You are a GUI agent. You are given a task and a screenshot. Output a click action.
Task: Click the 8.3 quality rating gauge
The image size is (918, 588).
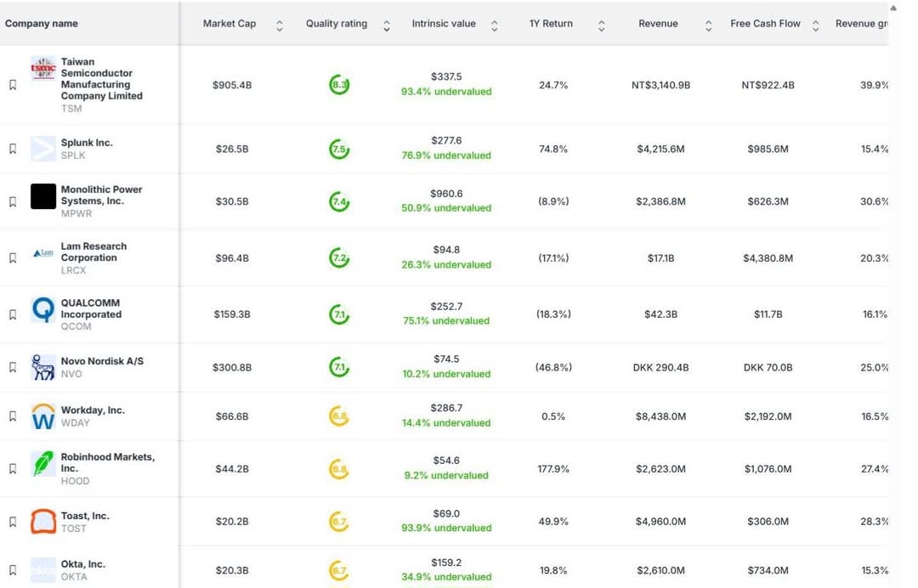tap(339, 85)
